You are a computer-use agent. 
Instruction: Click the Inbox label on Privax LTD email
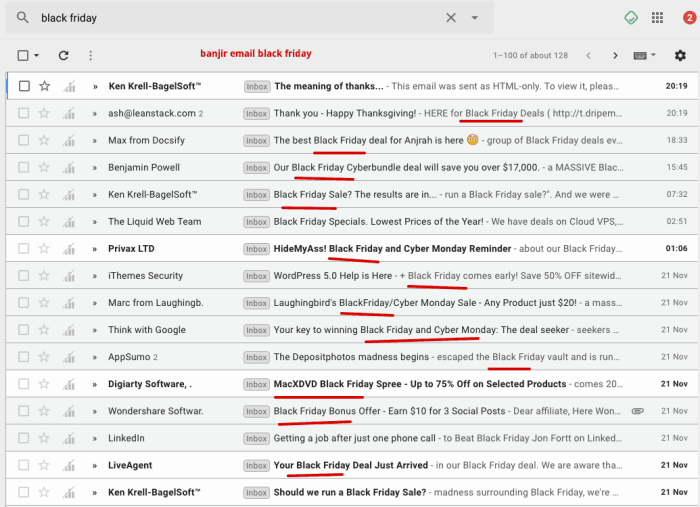[x=257, y=249]
